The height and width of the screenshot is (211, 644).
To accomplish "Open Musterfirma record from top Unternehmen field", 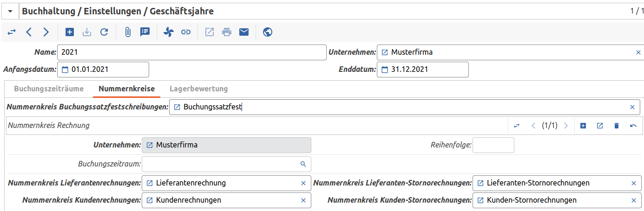I will click(384, 52).
